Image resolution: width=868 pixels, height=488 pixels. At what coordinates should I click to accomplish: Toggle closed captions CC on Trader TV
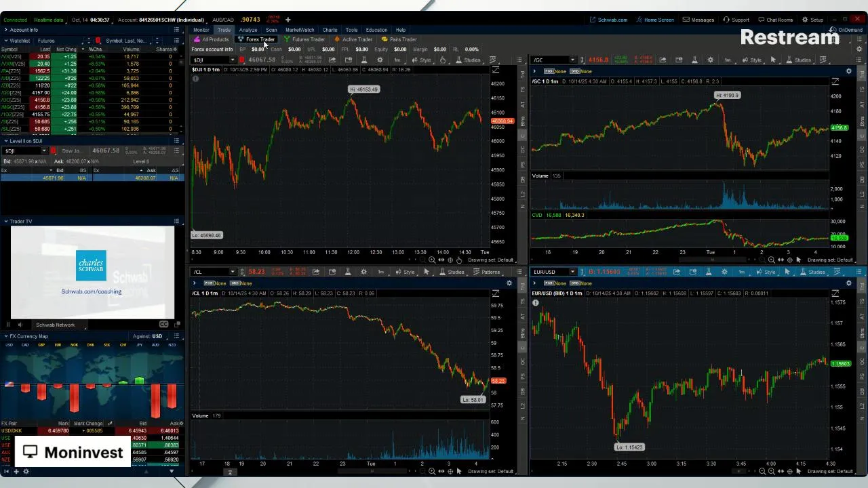[x=163, y=325]
